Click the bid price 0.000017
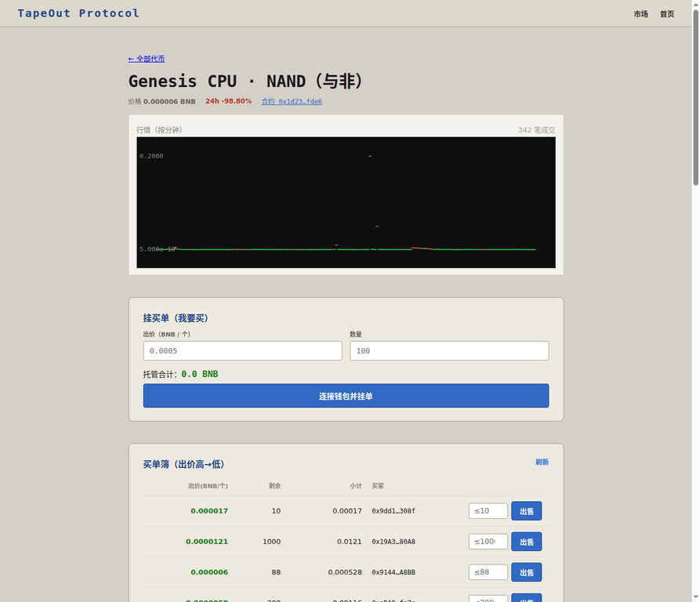This screenshot has height=602, width=700. [209, 511]
